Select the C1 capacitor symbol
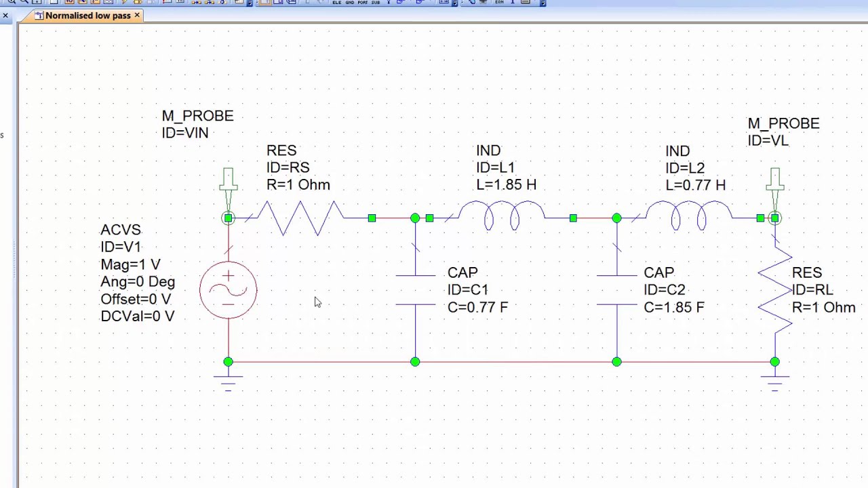Image resolution: width=868 pixels, height=488 pixels. (x=416, y=290)
